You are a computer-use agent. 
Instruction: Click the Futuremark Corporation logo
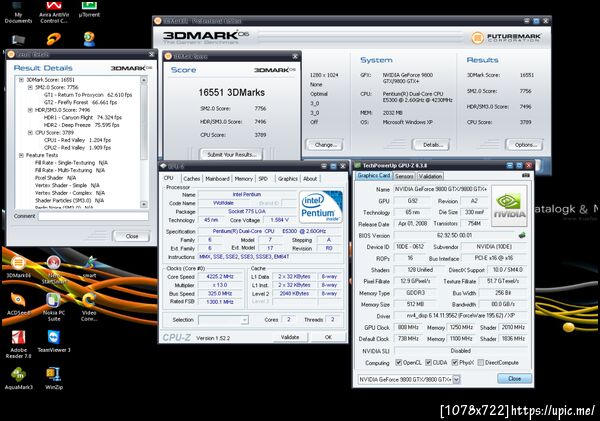(506, 38)
